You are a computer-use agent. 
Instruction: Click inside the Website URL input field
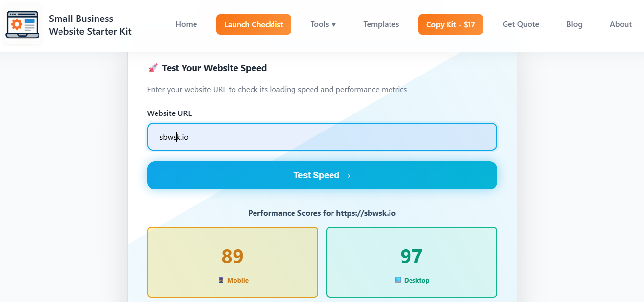tap(322, 137)
